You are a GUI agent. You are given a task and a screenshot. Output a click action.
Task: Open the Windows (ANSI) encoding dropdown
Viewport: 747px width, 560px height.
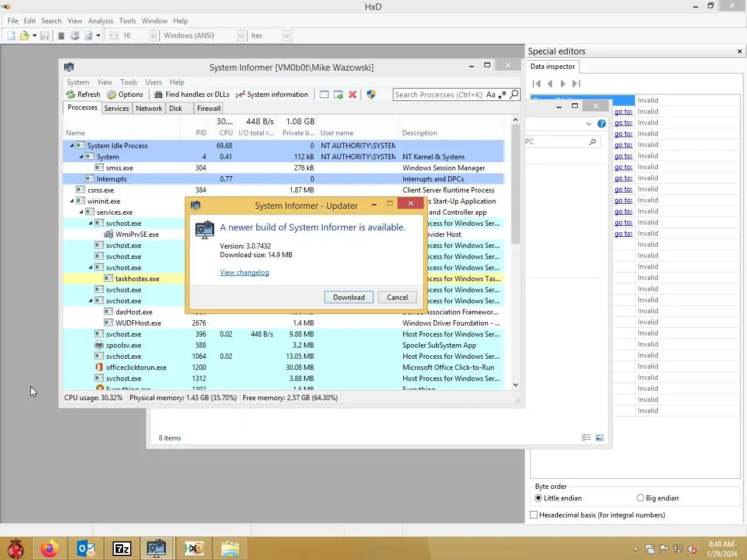tap(240, 36)
